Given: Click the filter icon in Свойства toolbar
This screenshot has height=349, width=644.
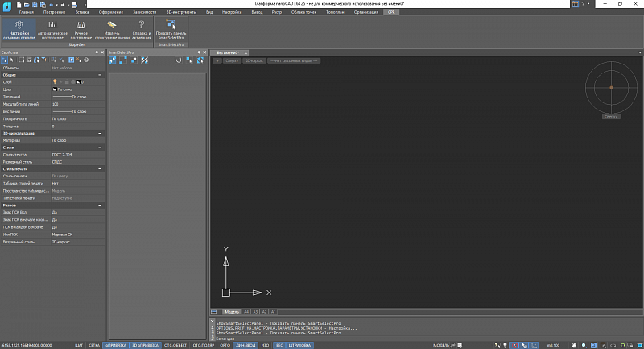Looking at the screenshot, I should click(44, 60).
